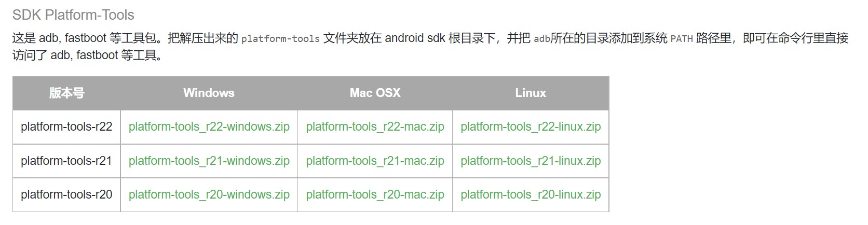Click the 版本号 column header
This screenshot has width=868, height=225.
coord(66,93)
